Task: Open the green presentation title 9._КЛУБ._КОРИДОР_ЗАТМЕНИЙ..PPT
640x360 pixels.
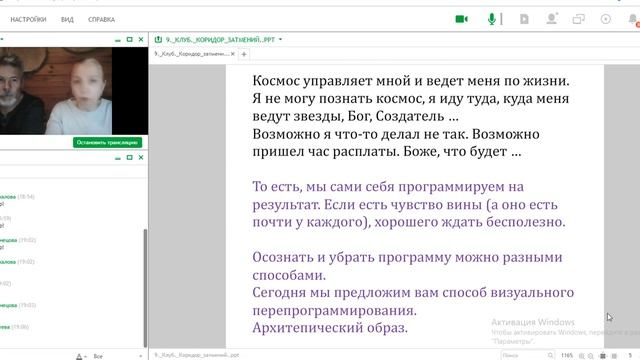Action: tap(220, 40)
